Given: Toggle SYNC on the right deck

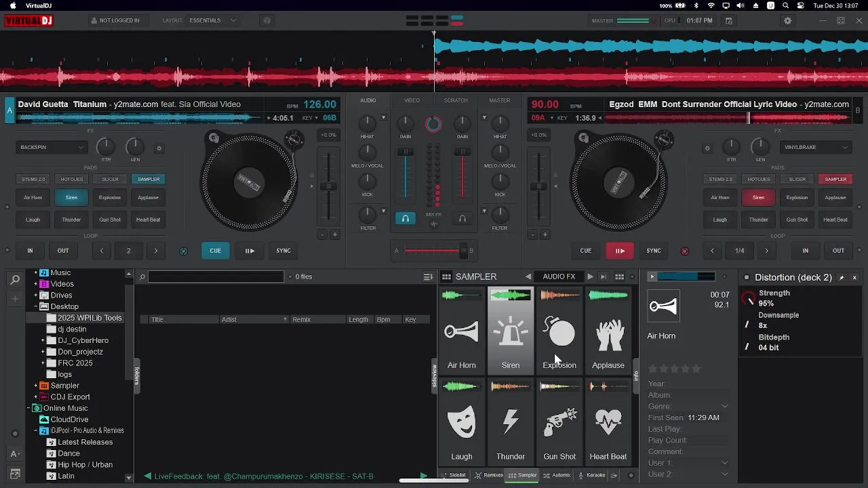Looking at the screenshot, I should tap(654, 251).
